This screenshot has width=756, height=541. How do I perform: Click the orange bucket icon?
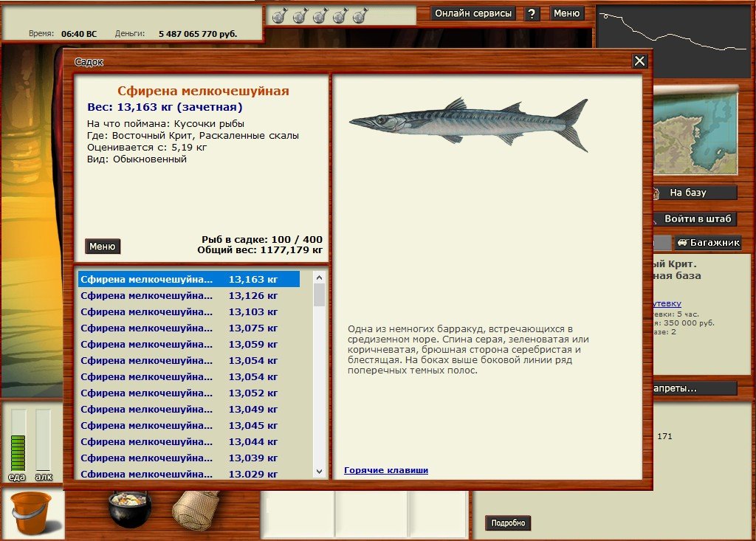pyautogui.click(x=32, y=514)
